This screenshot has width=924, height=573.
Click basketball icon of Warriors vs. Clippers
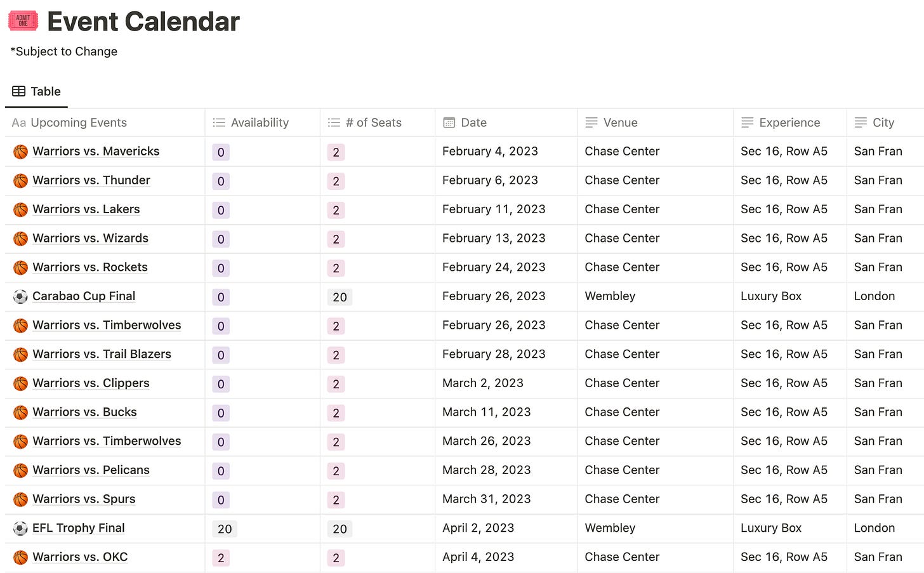coord(20,383)
